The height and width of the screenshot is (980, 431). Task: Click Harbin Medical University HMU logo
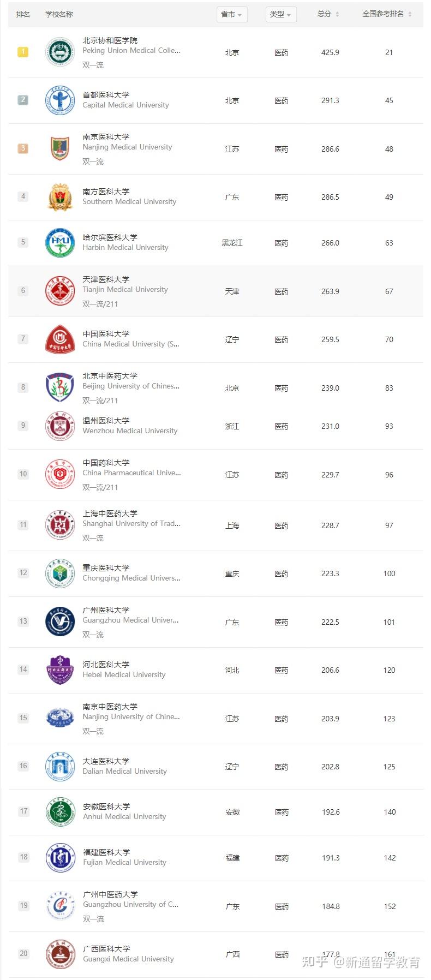pyautogui.click(x=59, y=243)
